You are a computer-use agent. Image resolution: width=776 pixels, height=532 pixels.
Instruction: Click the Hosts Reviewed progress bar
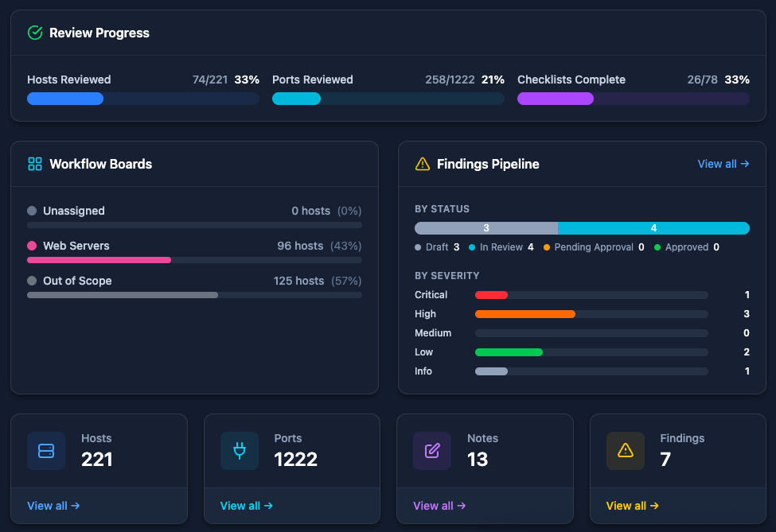[143, 98]
